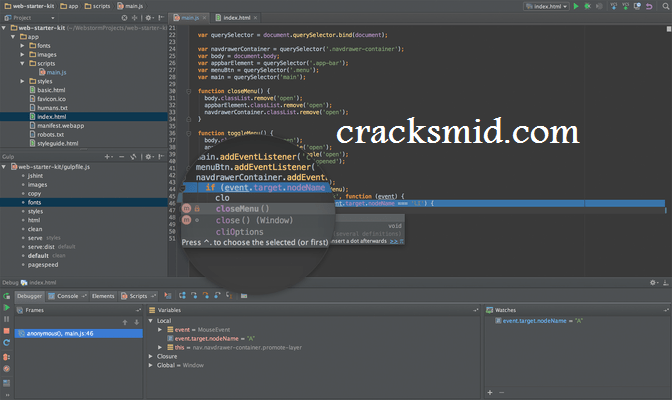
Task: Open Gulp panel settings gear
Action: click(x=148, y=156)
